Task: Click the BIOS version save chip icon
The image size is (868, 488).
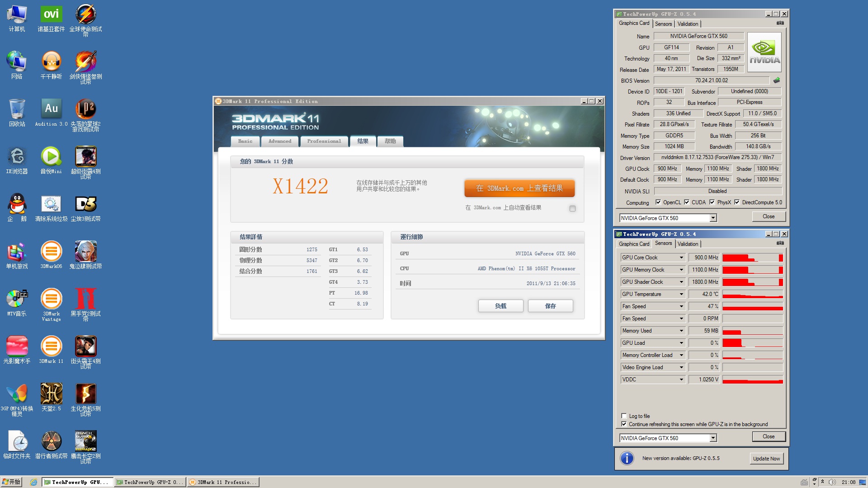Action: [x=776, y=80]
